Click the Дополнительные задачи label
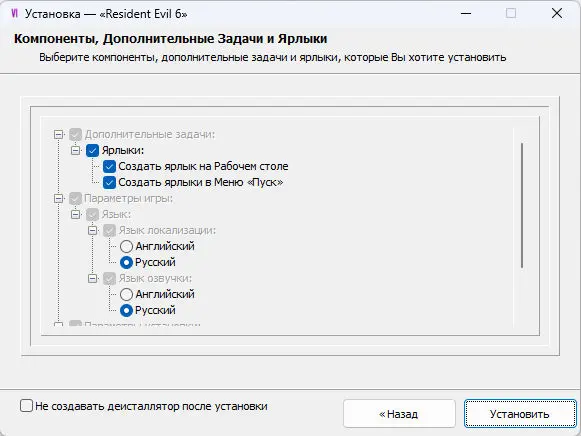This screenshot has height=436, width=581. (x=150, y=134)
